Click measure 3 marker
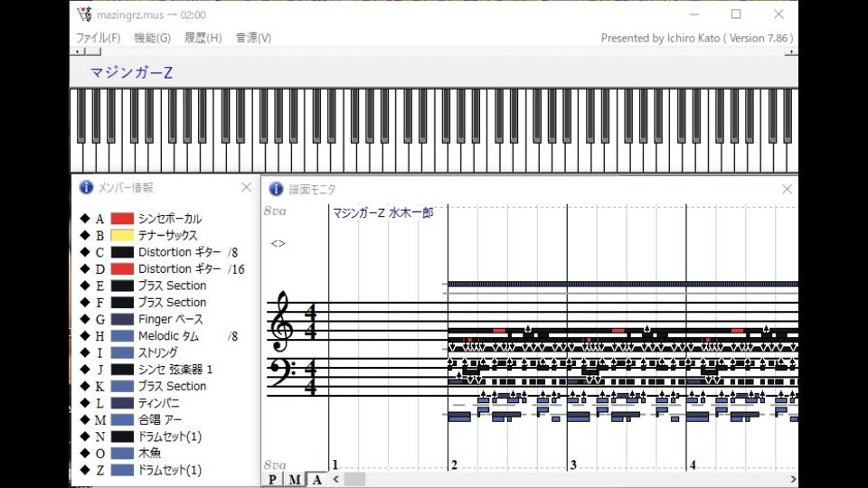Viewport: 868px width, 488px height. tap(573, 465)
